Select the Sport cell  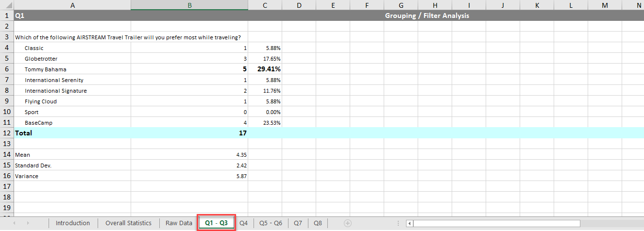click(x=72, y=112)
